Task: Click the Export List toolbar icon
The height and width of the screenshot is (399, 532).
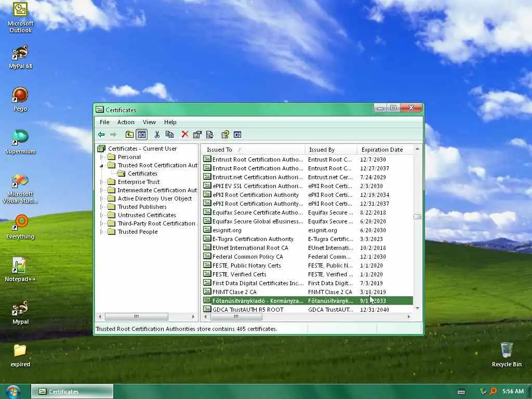Action: (210, 135)
